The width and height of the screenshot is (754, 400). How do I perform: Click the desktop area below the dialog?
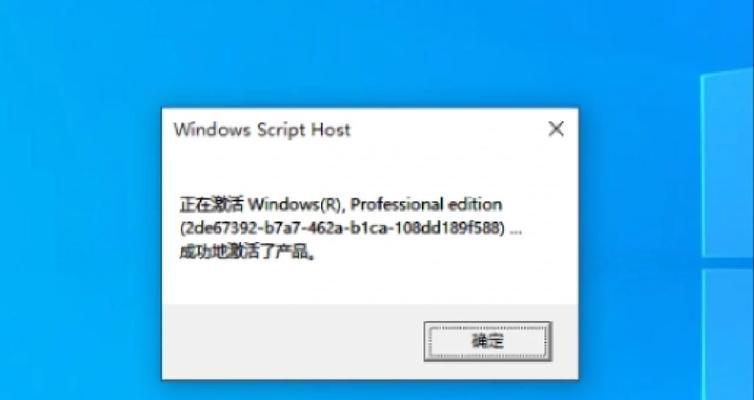(369, 390)
